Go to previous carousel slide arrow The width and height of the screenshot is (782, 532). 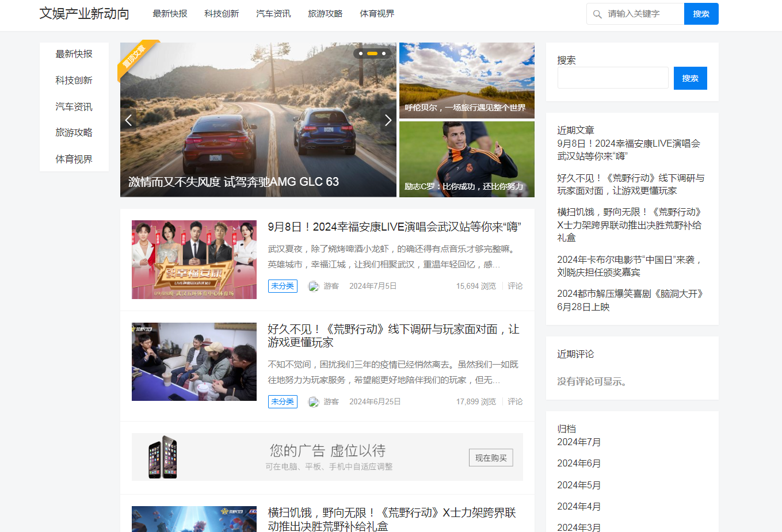(128, 120)
